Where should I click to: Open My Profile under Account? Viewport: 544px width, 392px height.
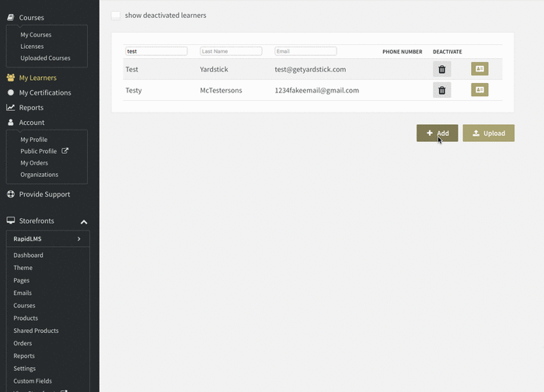(33, 139)
